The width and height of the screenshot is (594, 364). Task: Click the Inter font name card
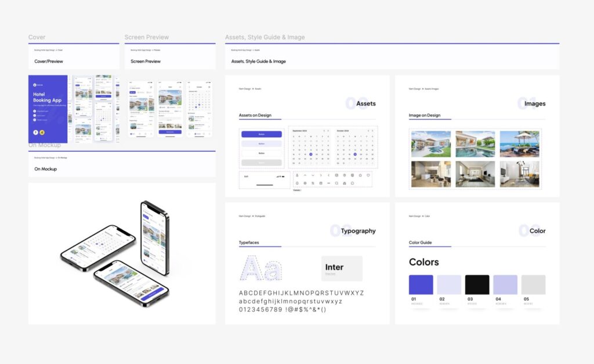(342, 268)
